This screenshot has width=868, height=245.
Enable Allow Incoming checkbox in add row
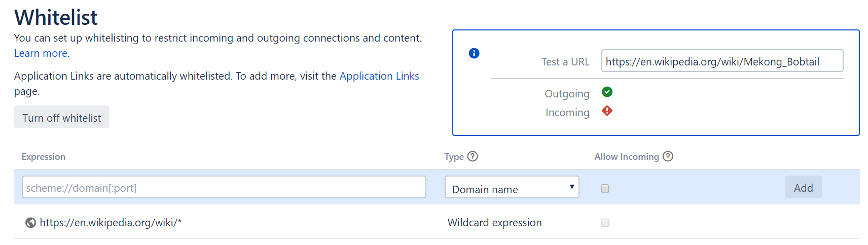pos(605,188)
